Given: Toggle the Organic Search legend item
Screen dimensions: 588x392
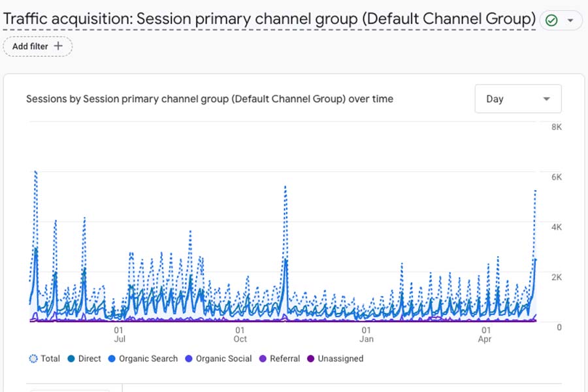Looking at the screenshot, I should (142, 359).
